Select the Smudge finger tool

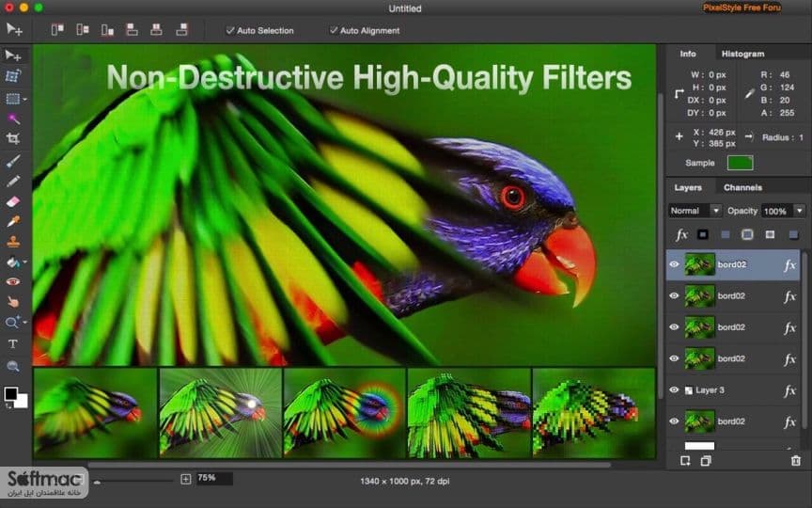(13, 302)
